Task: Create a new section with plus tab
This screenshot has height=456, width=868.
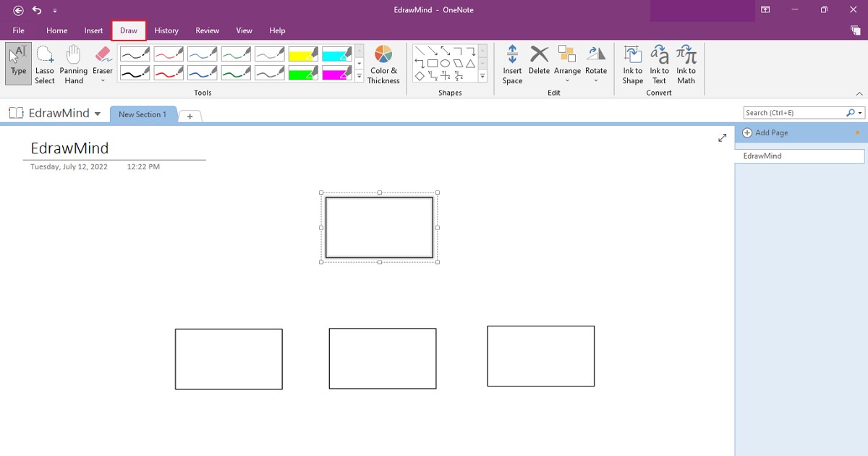Action: pos(190,116)
